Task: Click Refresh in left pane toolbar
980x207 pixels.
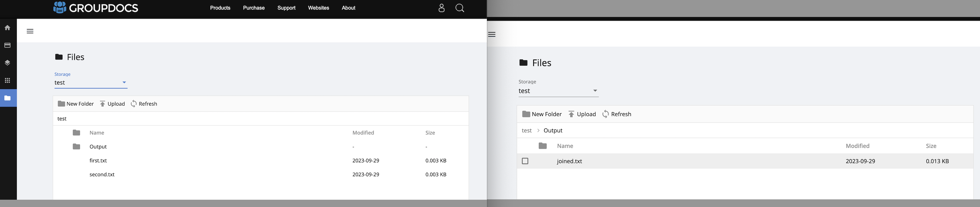Action: click(x=144, y=104)
